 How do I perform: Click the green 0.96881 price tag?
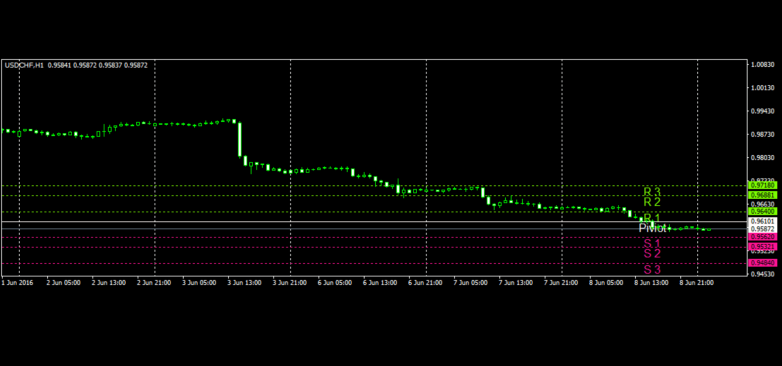click(763, 195)
